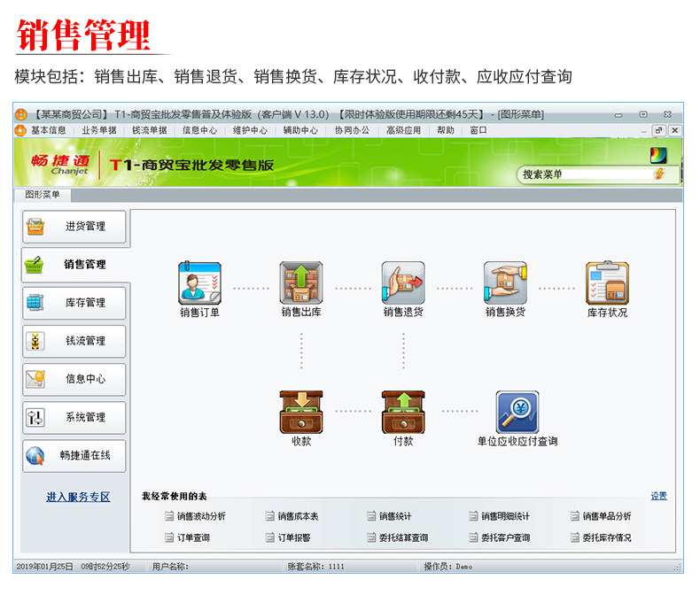Open the 销售波动分析 report

pos(196,516)
